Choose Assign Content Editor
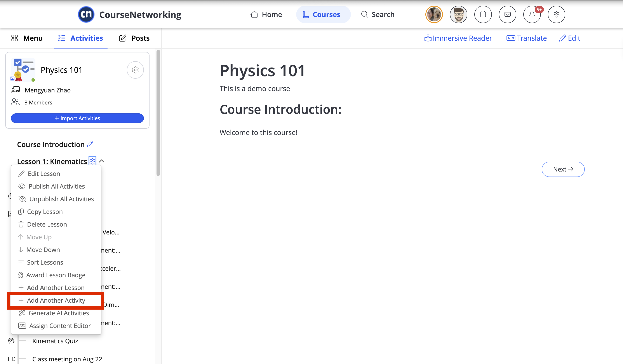623x364 pixels. point(56,326)
